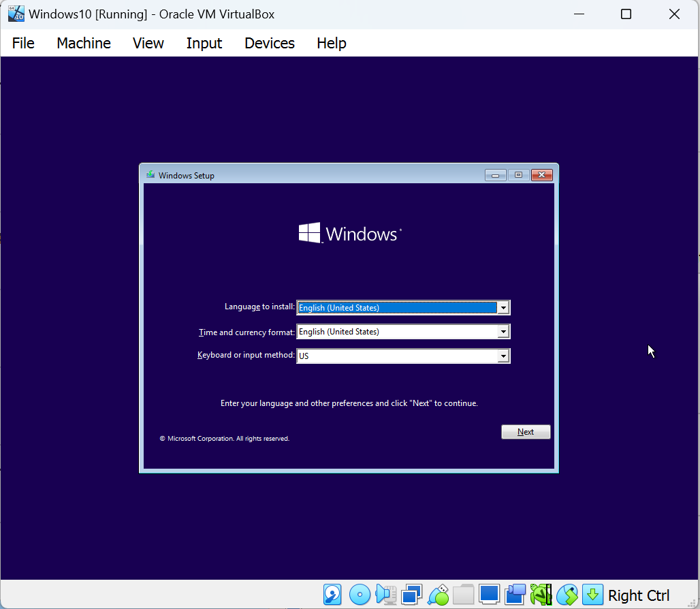
Task: Click the 'Time and currency format' label
Action: tap(246, 332)
